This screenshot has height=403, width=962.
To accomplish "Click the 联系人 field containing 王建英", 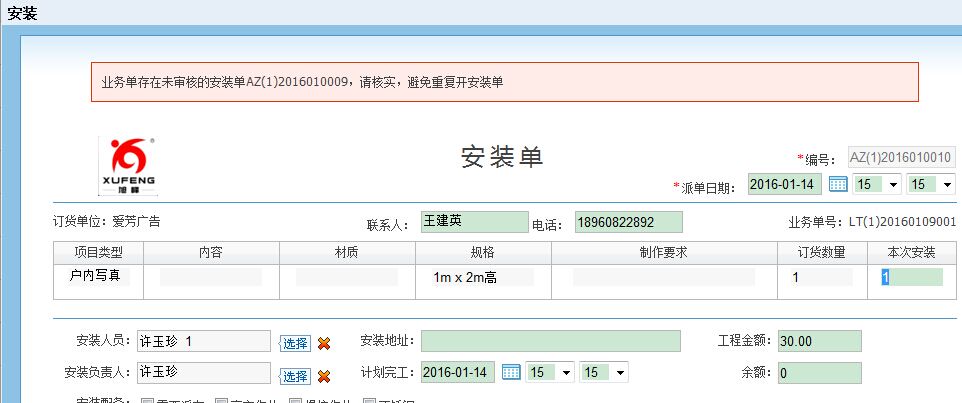I will coord(472,222).
